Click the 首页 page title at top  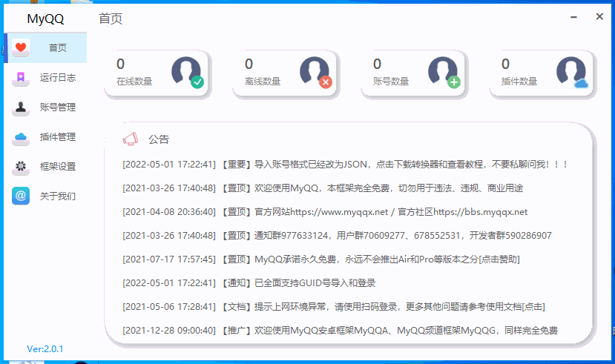(111, 19)
